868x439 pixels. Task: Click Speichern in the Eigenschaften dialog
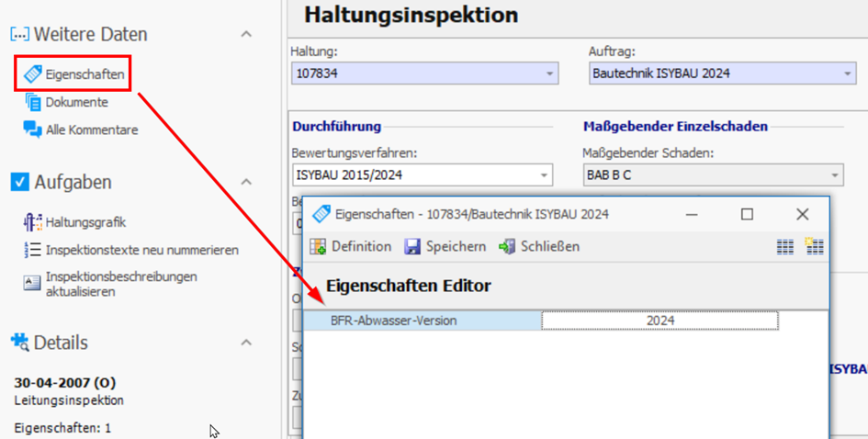coord(445,246)
